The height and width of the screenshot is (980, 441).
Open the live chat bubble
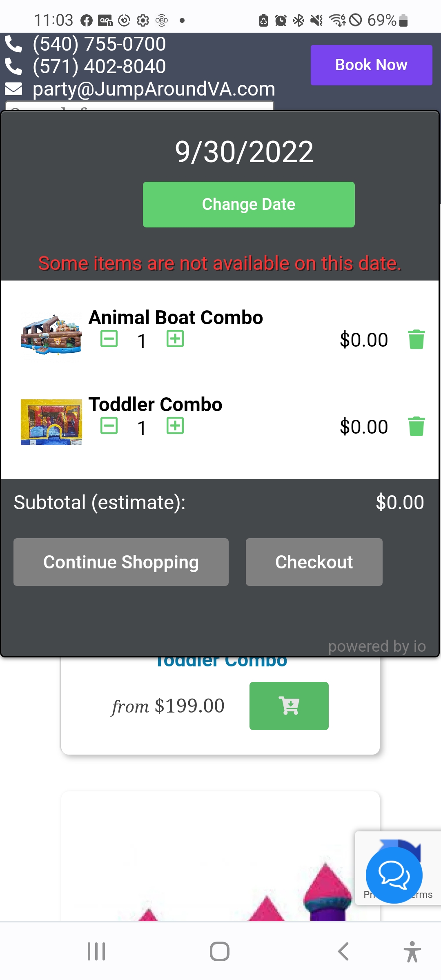click(x=394, y=875)
